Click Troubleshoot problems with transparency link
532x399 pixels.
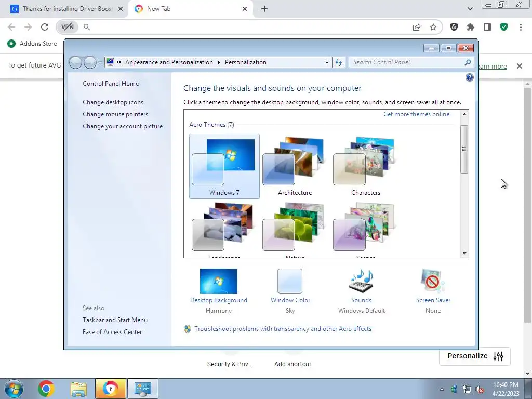(283, 329)
